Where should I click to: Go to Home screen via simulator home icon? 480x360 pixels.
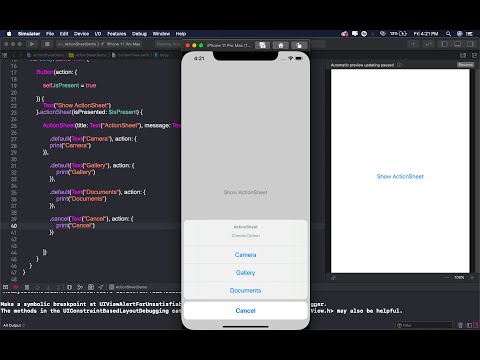(x=280, y=45)
